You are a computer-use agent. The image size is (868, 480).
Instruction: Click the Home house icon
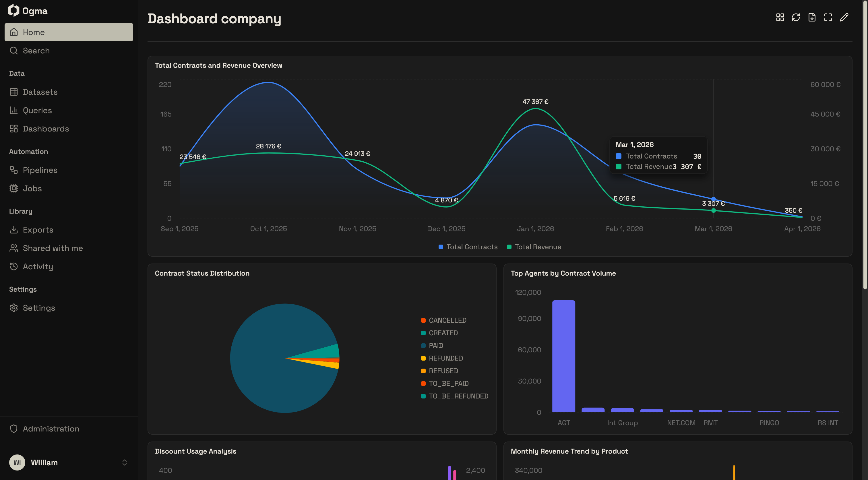[13, 32]
